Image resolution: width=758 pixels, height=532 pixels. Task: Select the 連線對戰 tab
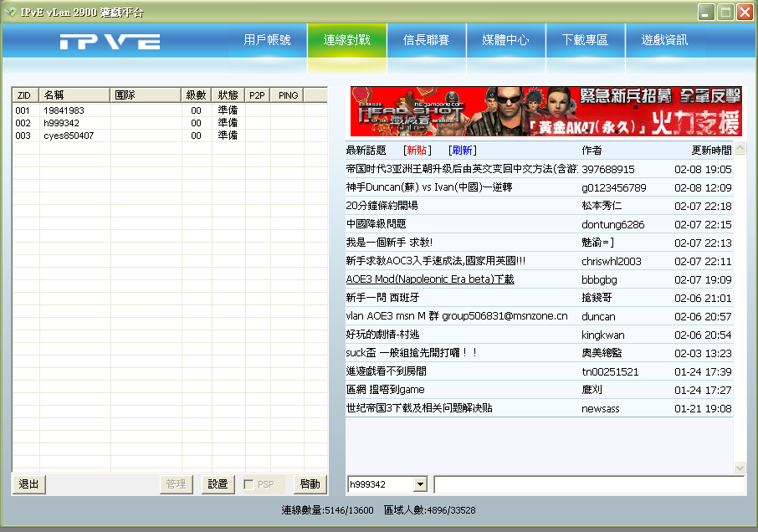click(x=346, y=40)
